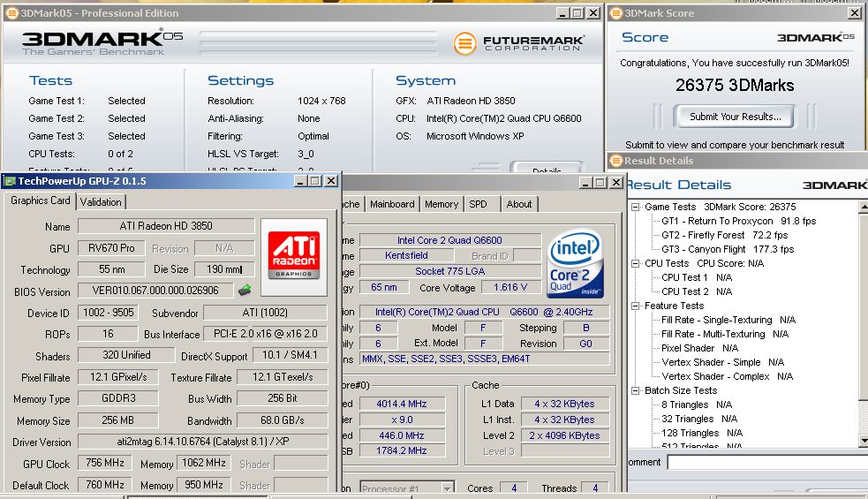Screen dimensions: 868x499
Task: Click the Result Details scrollbar up arrow
Action: click(x=863, y=207)
